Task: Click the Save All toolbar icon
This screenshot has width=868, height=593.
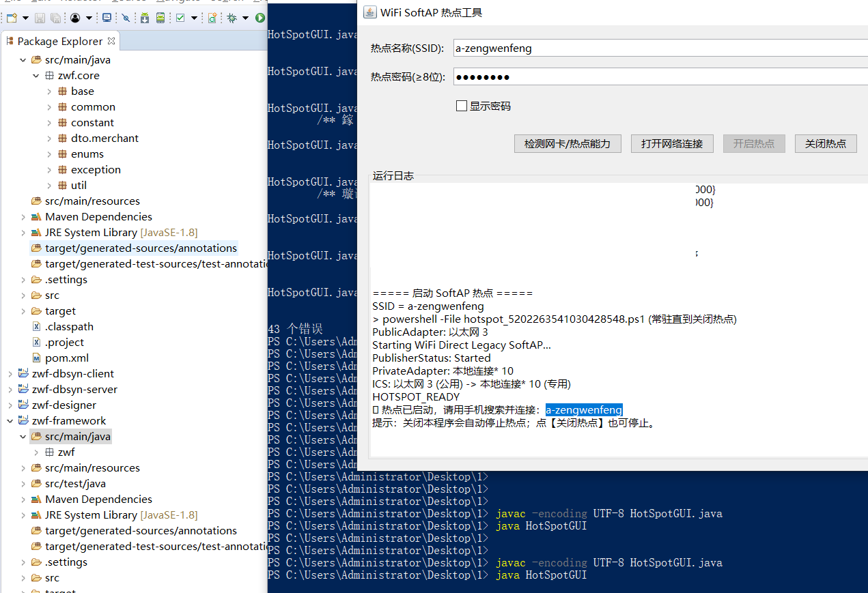Action: (55, 18)
